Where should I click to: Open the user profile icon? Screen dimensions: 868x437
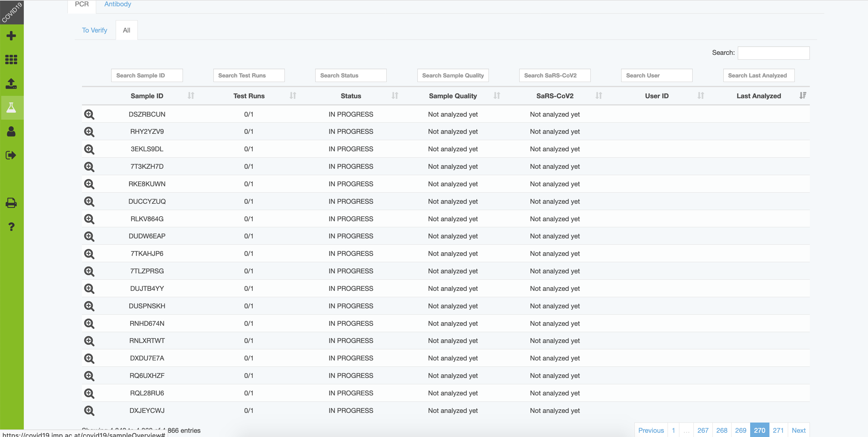[11, 131]
